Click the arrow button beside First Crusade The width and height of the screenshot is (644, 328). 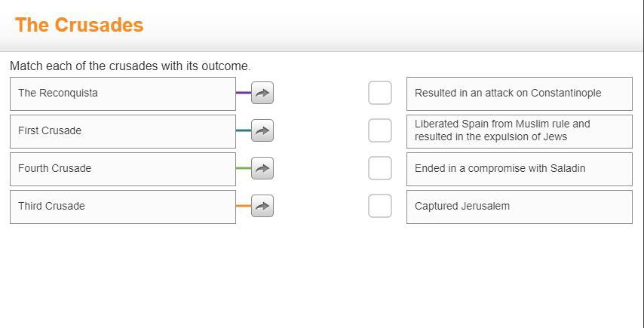click(x=262, y=131)
